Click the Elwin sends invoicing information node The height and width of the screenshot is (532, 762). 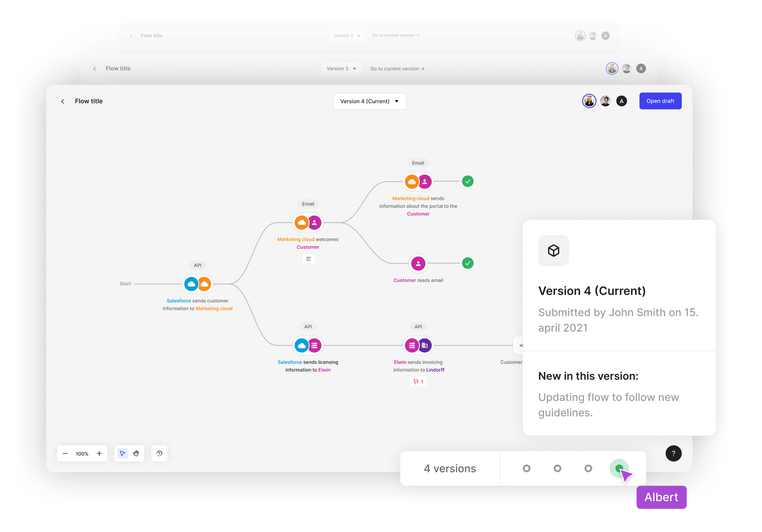(418, 345)
